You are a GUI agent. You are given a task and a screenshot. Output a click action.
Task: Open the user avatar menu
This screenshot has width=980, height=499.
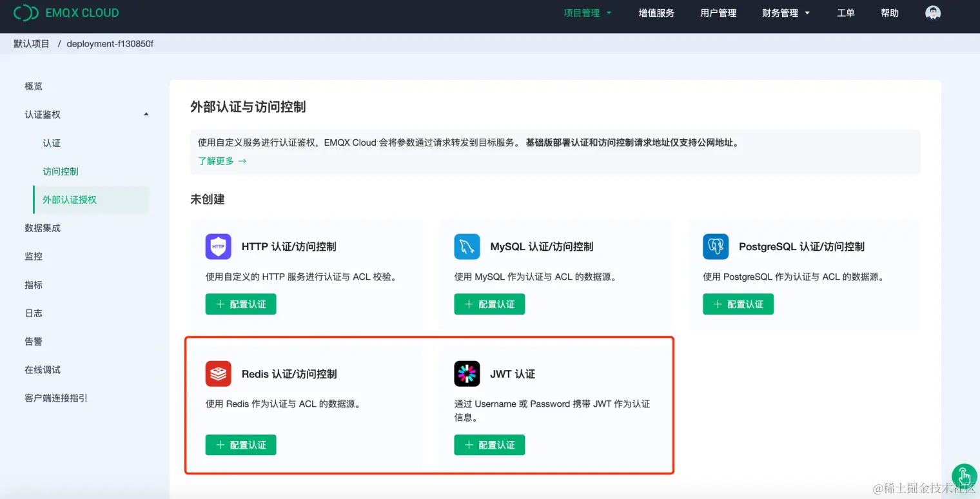[933, 12]
